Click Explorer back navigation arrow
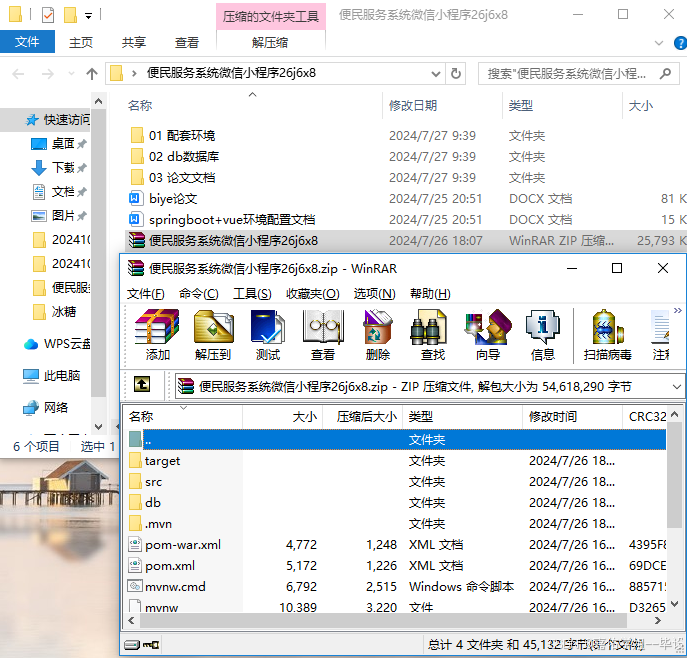The height and width of the screenshot is (658, 687). (x=18, y=74)
